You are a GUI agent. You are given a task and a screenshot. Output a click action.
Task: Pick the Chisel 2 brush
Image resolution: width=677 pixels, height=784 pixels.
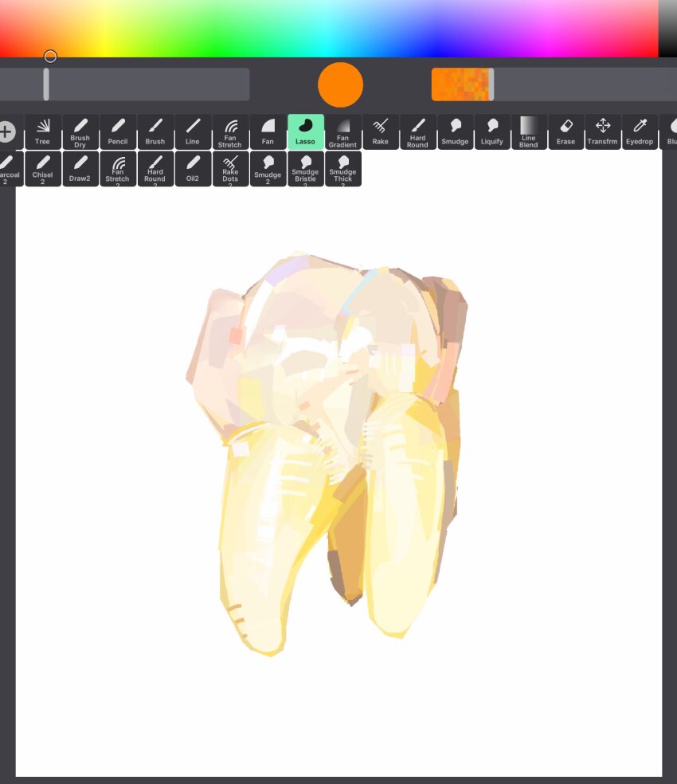coord(42,169)
